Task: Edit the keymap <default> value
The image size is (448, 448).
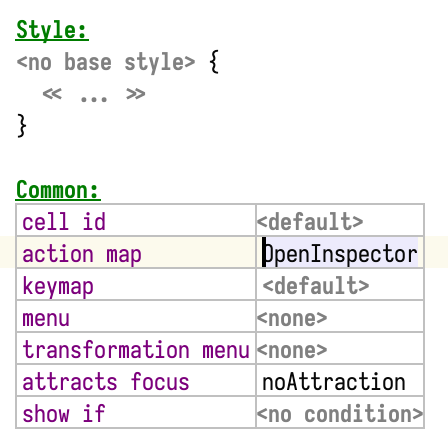Action: tap(316, 286)
